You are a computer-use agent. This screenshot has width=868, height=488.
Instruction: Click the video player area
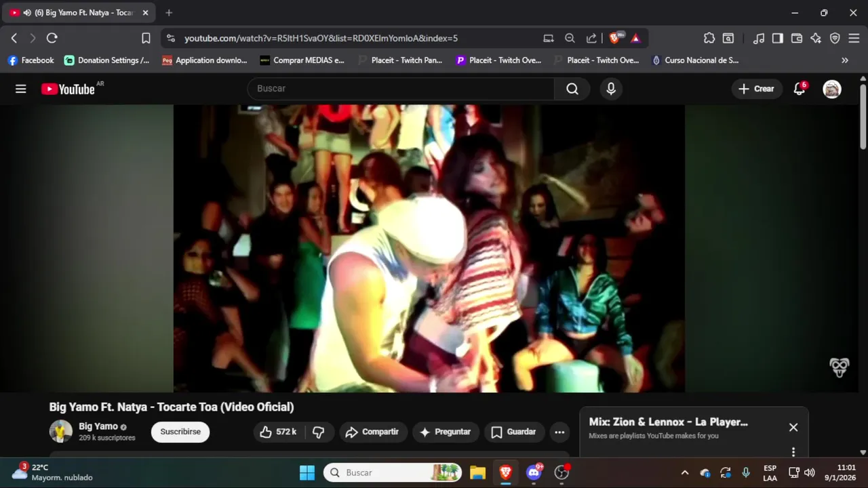(x=429, y=248)
